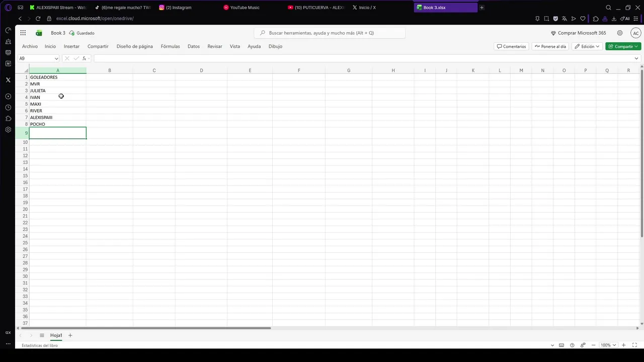Click the Excel logo icon
The height and width of the screenshot is (362, 644).
point(39,33)
